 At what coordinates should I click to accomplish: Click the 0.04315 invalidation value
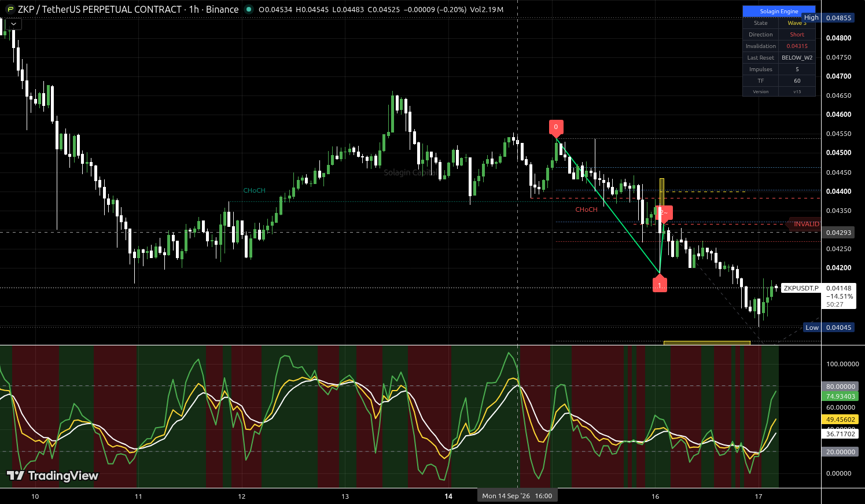point(797,46)
